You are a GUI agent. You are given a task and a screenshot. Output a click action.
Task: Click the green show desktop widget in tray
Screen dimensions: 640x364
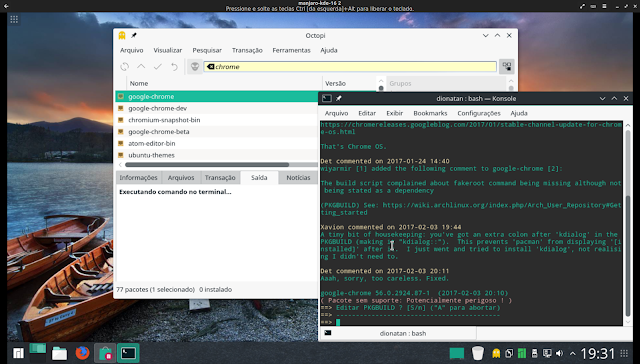[x=457, y=353]
